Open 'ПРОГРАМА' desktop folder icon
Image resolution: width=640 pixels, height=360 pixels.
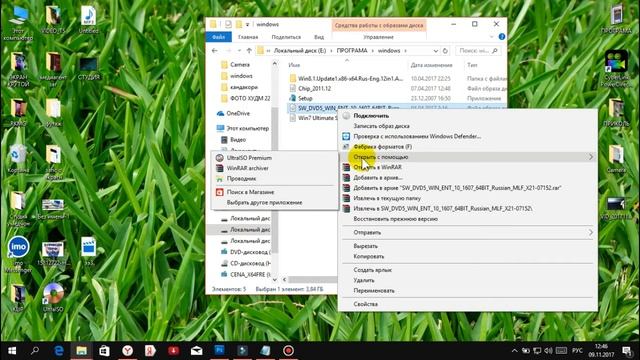pos(616,20)
